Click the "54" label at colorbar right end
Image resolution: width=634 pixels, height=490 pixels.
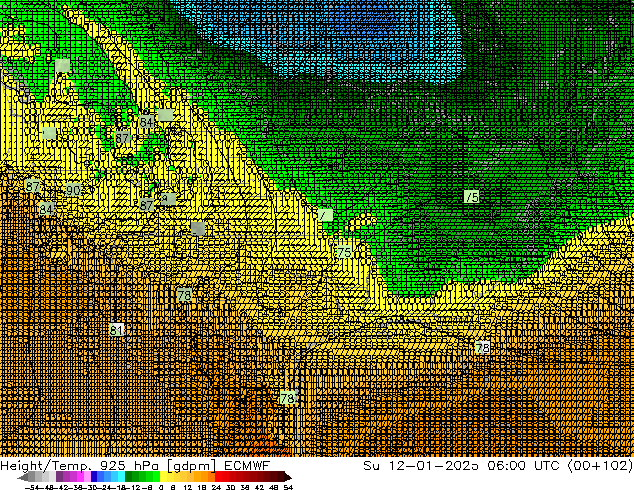coord(288,487)
